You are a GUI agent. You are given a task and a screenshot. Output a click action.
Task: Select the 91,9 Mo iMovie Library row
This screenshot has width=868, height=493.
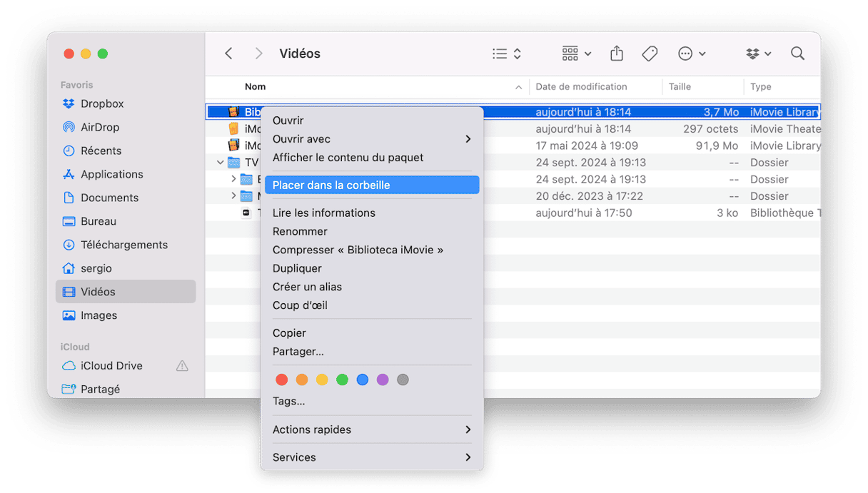(x=513, y=146)
